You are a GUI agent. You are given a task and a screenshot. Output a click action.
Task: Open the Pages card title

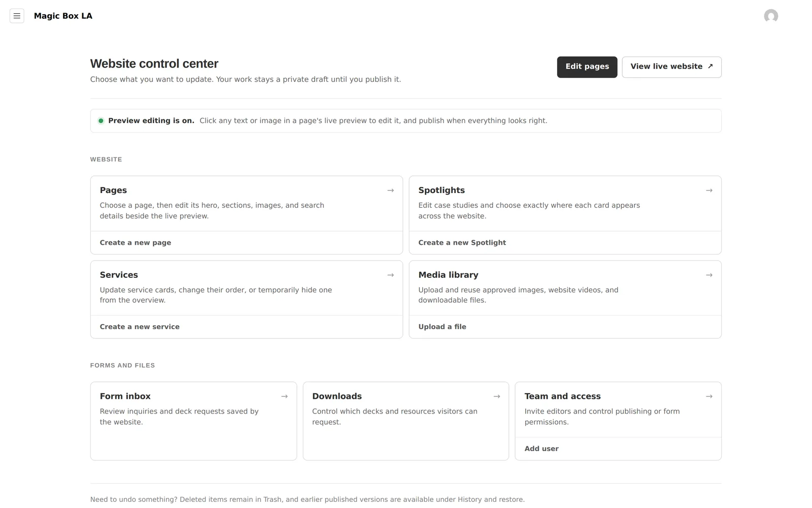tap(113, 190)
